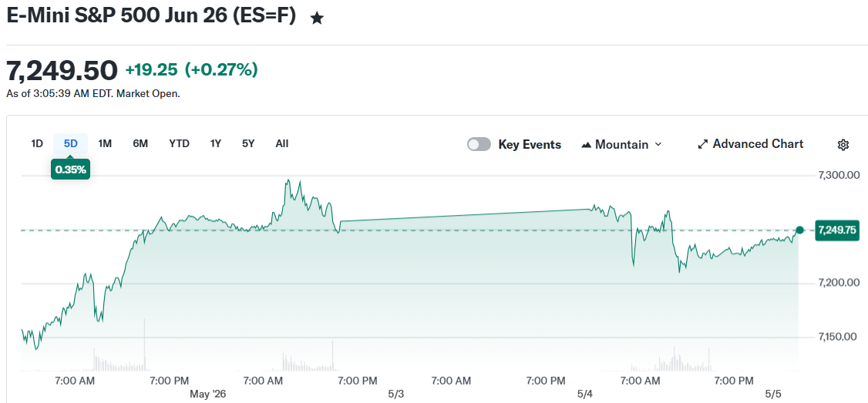Click the E-Mini S&P 500 Jun 26 title
868x403 pixels.
coord(151,15)
